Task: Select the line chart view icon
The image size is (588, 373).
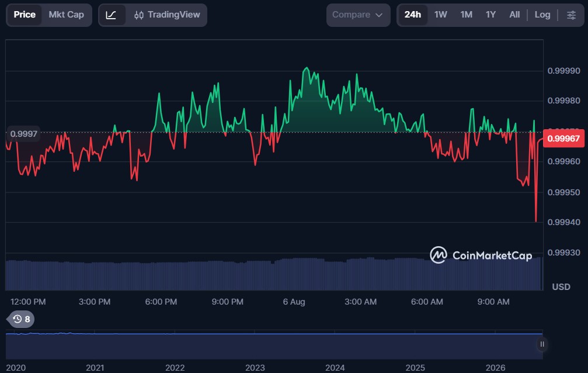Action: coord(111,15)
